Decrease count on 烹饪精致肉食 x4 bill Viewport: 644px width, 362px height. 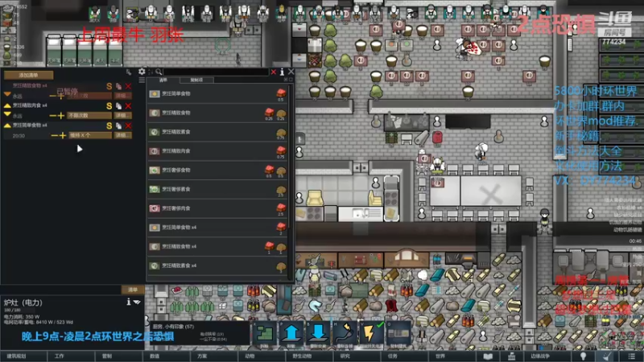52,116
